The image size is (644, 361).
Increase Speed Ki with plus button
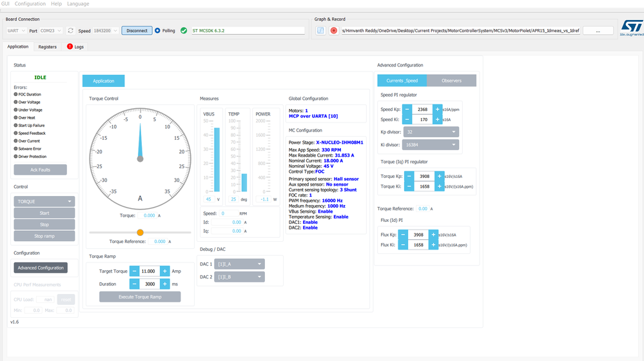438,119
